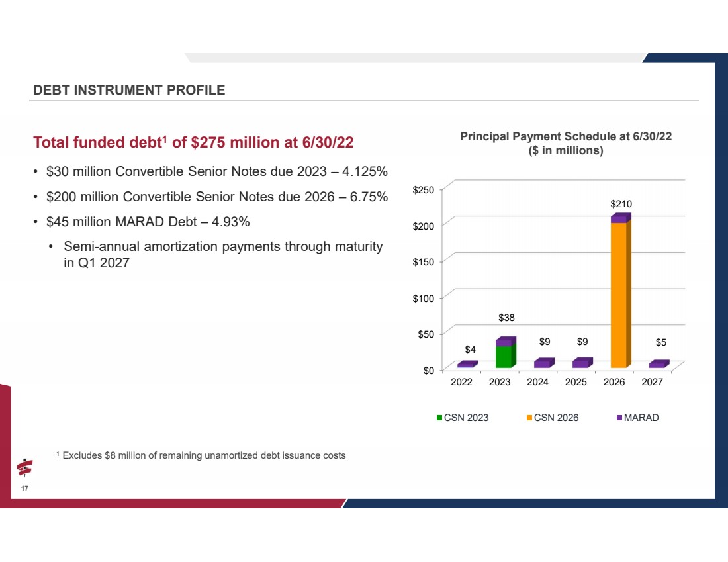Select the '$200 million Convertible Senior Notes due 2026' bullet

tap(217, 197)
